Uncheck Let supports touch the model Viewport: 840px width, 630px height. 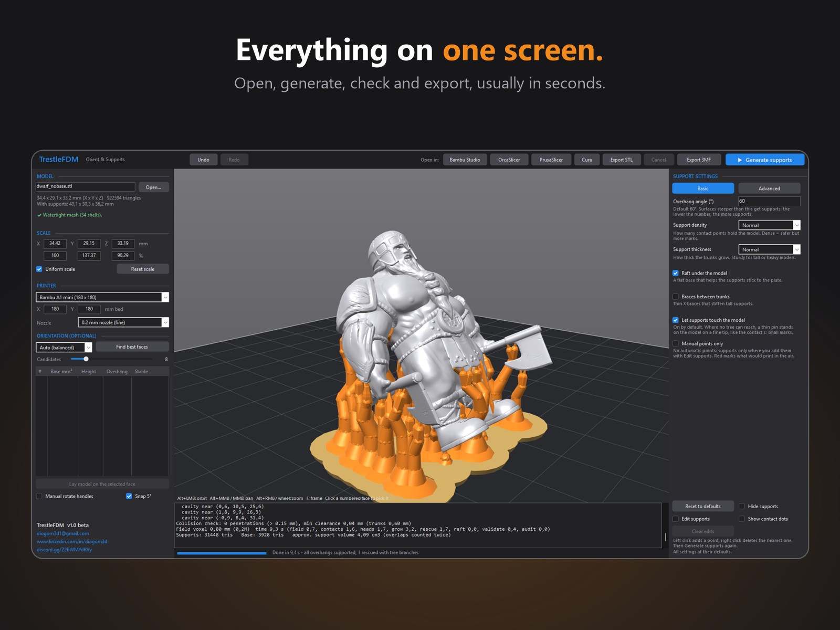(676, 320)
